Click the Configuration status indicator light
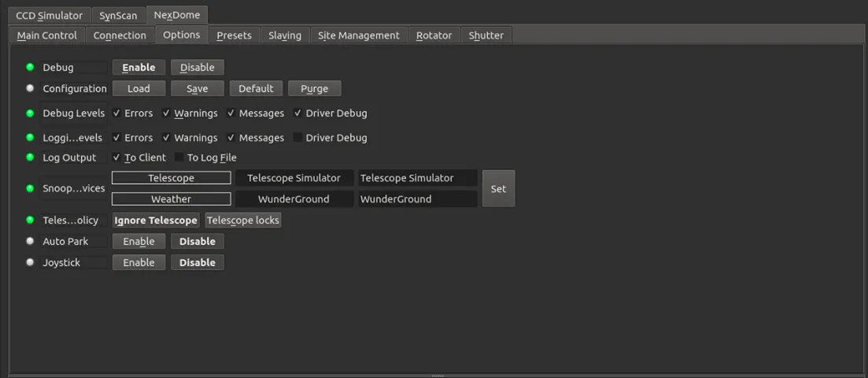 click(x=30, y=88)
